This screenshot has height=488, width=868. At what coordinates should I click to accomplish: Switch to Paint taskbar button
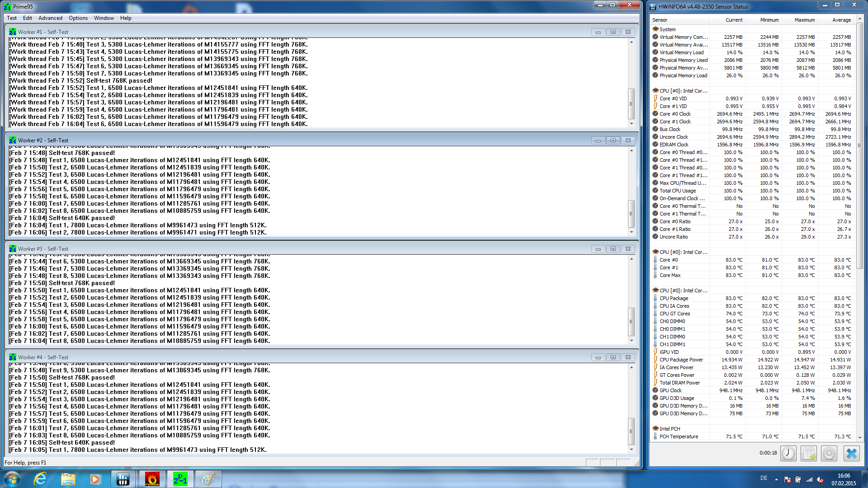(208, 479)
